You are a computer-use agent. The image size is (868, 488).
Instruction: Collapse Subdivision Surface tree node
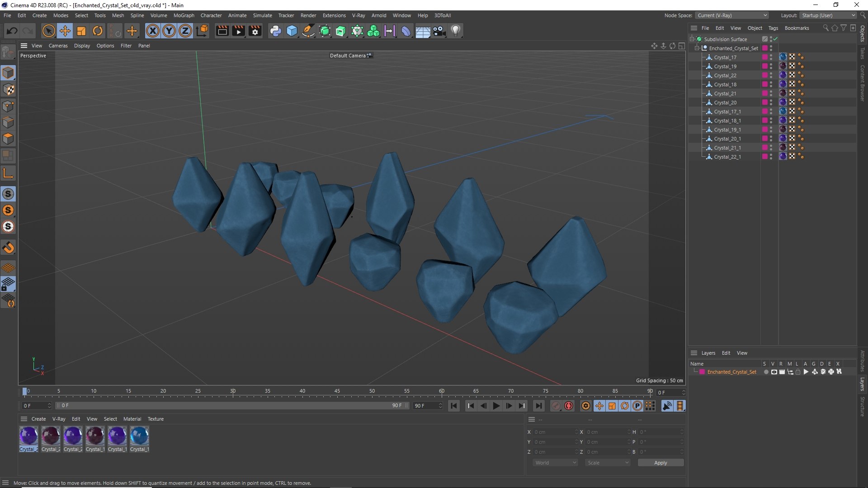[x=692, y=39]
